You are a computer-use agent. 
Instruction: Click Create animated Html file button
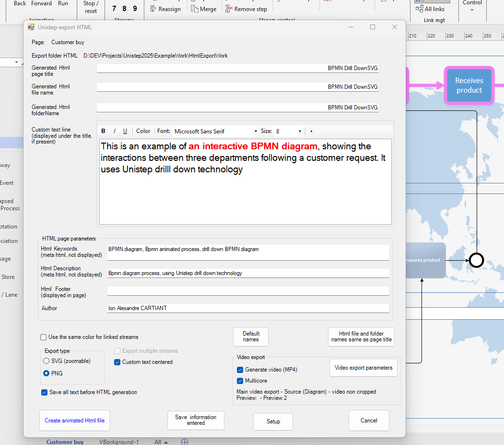(74, 421)
